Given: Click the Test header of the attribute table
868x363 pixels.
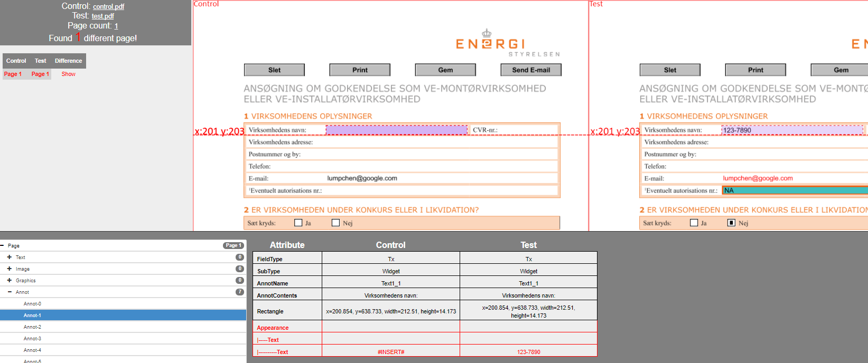Looking at the screenshot, I should [529, 245].
